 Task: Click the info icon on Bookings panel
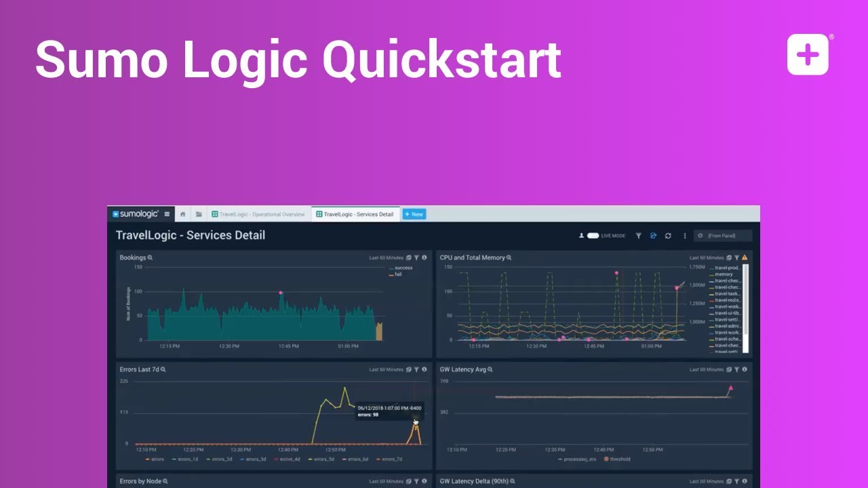pos(425,258)
